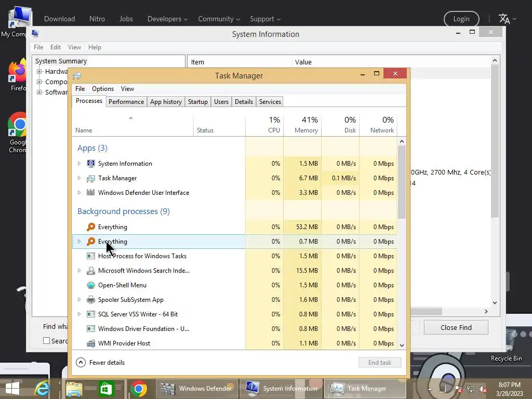Viewport: 532px width, 399px height.
Task: Click the Task Manager process row icon
Action: [x=90, y=178]
